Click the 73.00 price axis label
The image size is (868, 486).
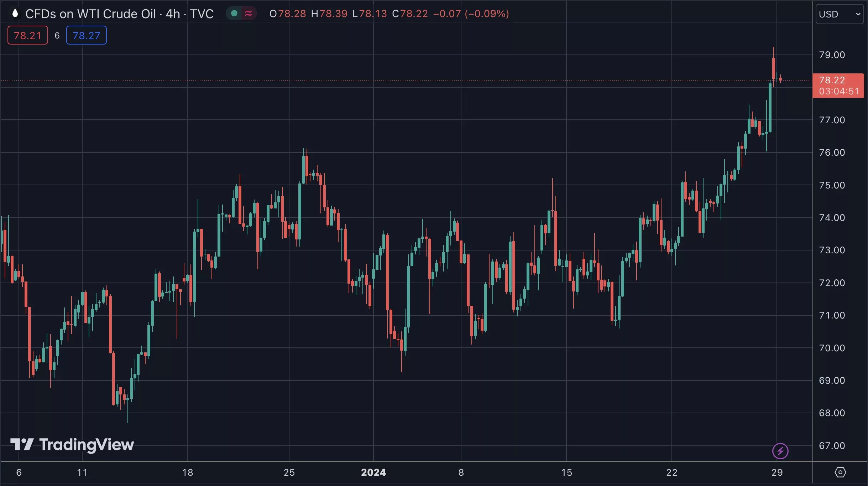tap(832, 250)
